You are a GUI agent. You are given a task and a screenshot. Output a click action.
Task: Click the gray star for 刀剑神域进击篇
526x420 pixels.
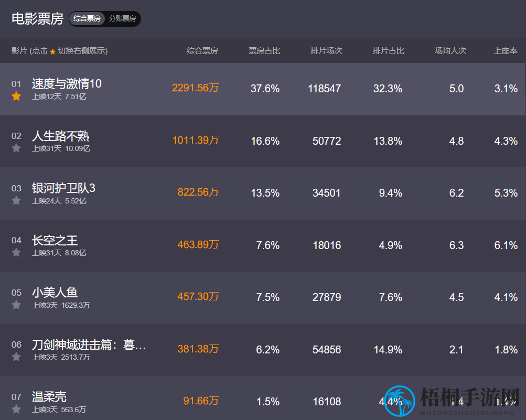tap(16, 357)
